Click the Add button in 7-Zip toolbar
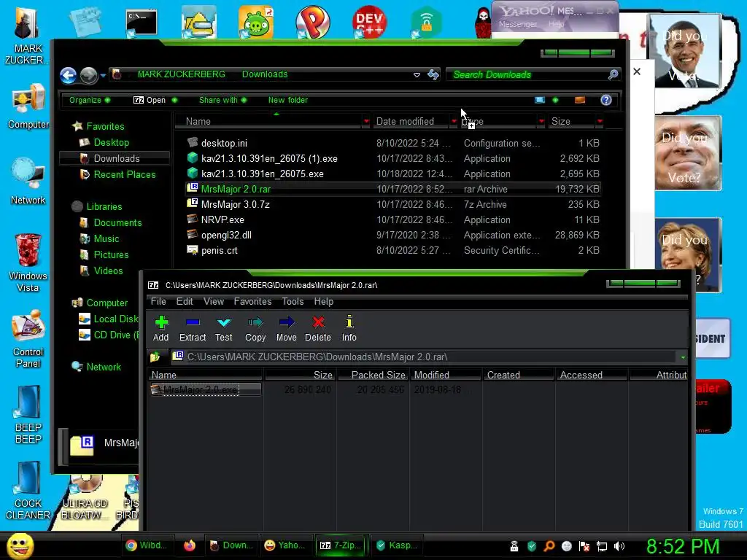747x560 pixels. 161,329
